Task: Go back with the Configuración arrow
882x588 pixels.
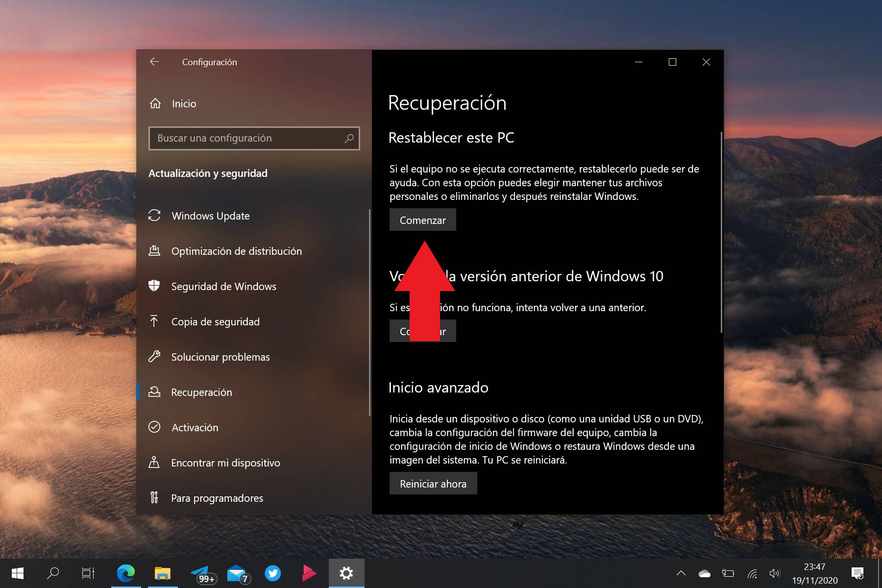Action: (x=154, y=62)
